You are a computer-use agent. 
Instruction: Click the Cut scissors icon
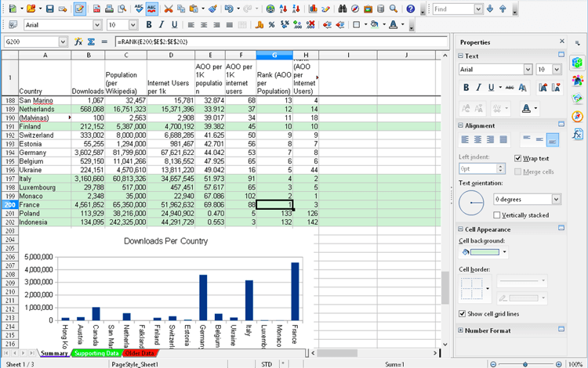click(169, 9)
